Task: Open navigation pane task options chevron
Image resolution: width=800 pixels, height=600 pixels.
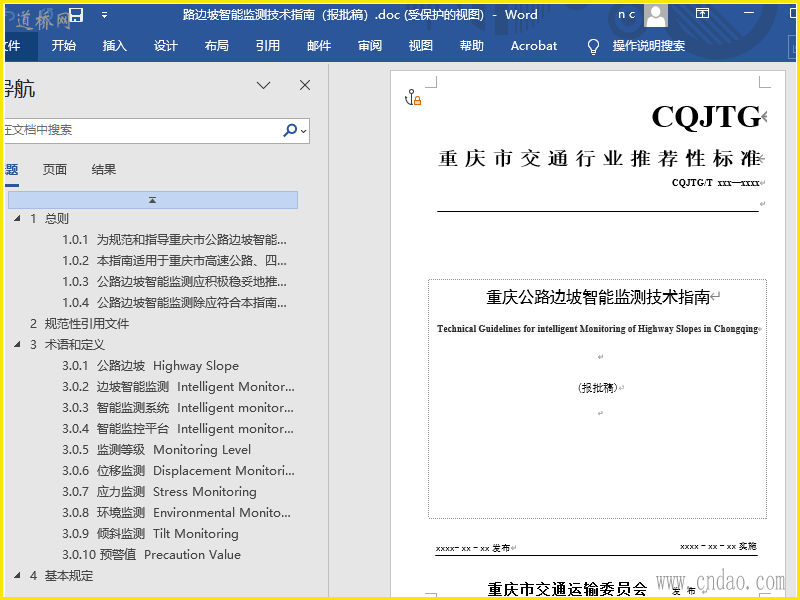Action: coord(264,85)
